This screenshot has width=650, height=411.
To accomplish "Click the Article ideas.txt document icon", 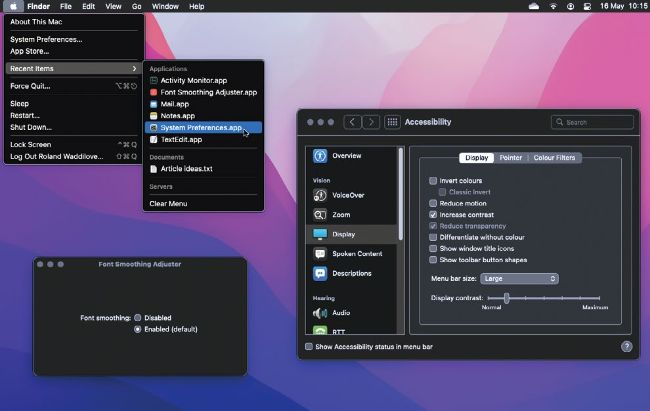I will 153,169.
